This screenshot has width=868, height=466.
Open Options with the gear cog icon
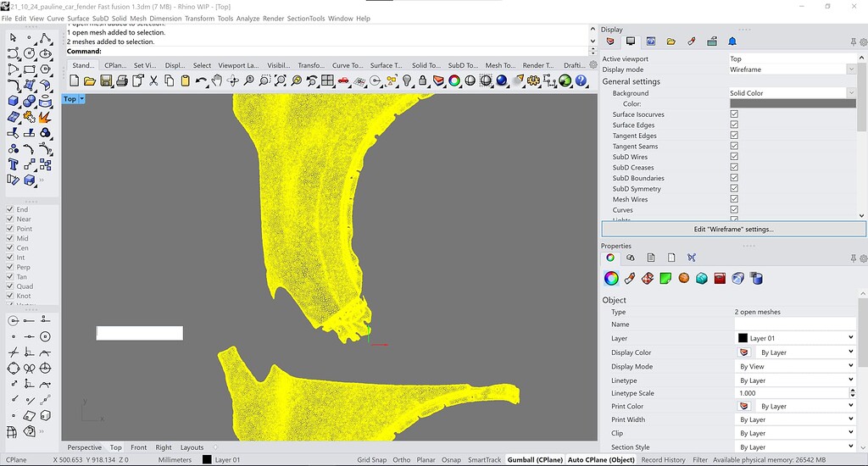pos(533,80)
